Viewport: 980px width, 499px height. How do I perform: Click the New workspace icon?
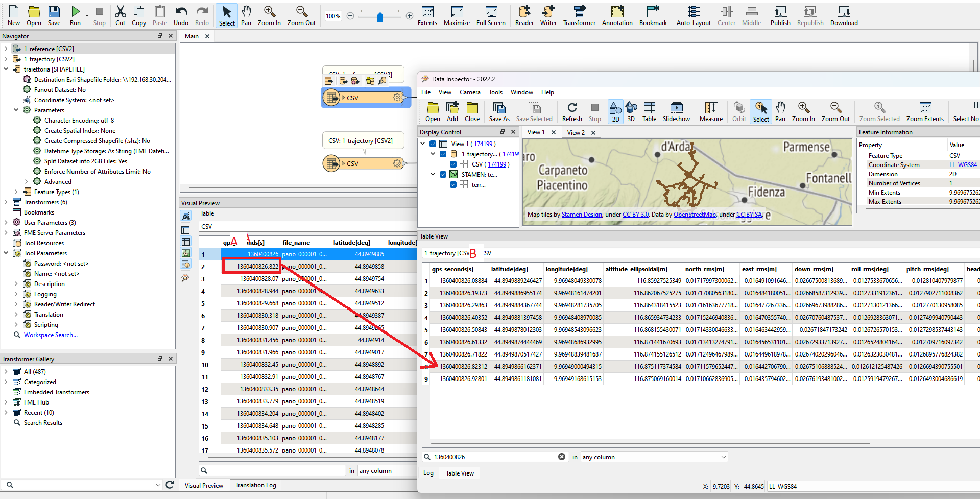click(14, 15)
